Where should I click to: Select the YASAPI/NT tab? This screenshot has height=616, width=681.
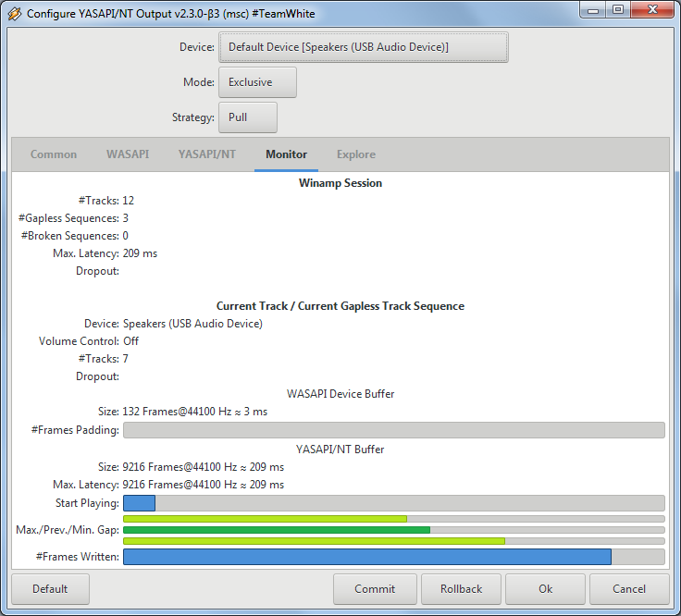(x=206, y=154)
